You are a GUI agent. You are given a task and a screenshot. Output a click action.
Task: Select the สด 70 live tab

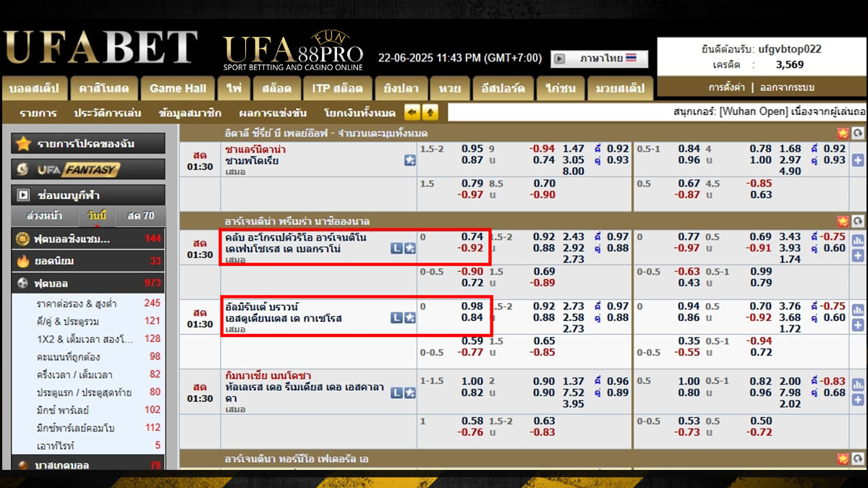pos(140,215)
